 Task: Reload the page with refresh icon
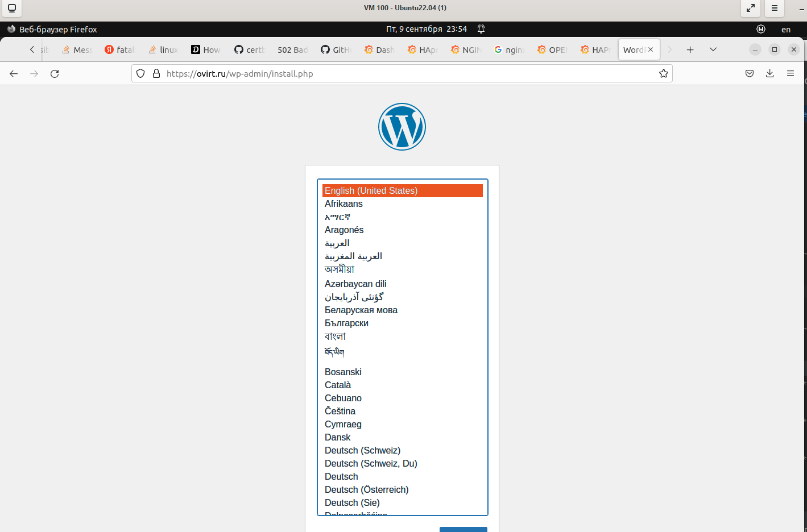point(55,73)
